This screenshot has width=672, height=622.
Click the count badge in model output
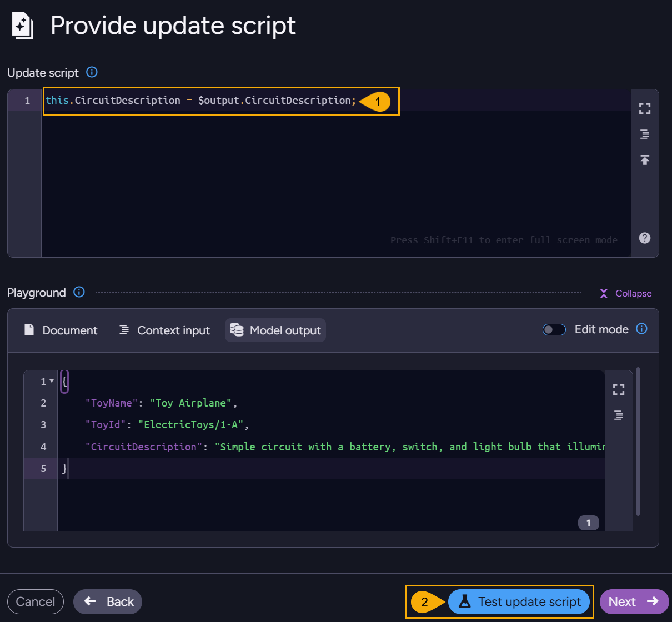tap(589, 523)
